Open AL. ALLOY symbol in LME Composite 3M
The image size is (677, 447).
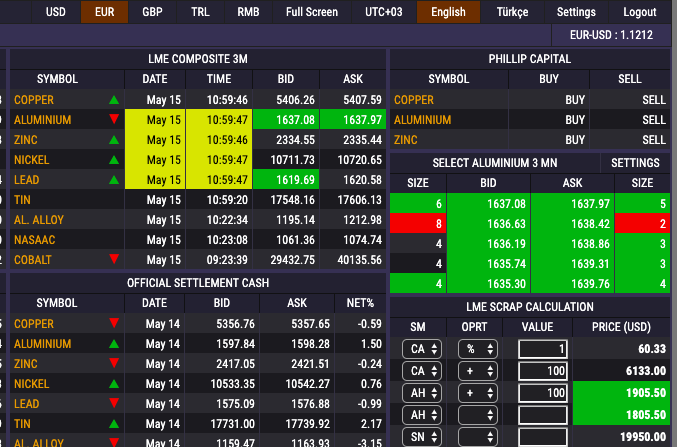tap(39, 220)
